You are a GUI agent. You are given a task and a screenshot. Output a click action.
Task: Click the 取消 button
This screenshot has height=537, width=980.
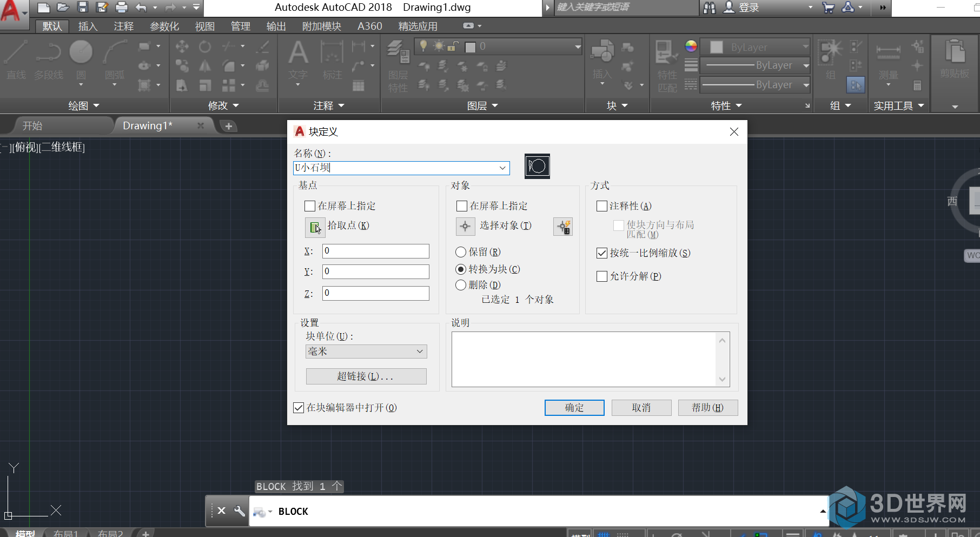(641, 408)
